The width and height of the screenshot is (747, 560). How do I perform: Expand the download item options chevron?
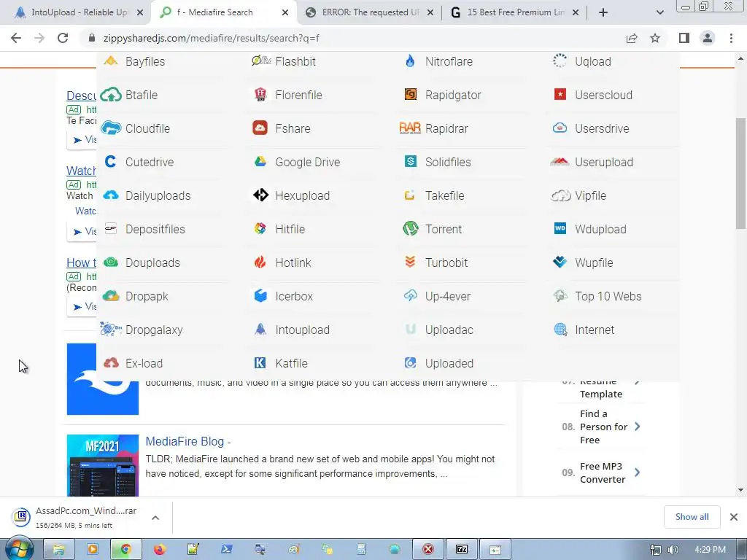155,518
